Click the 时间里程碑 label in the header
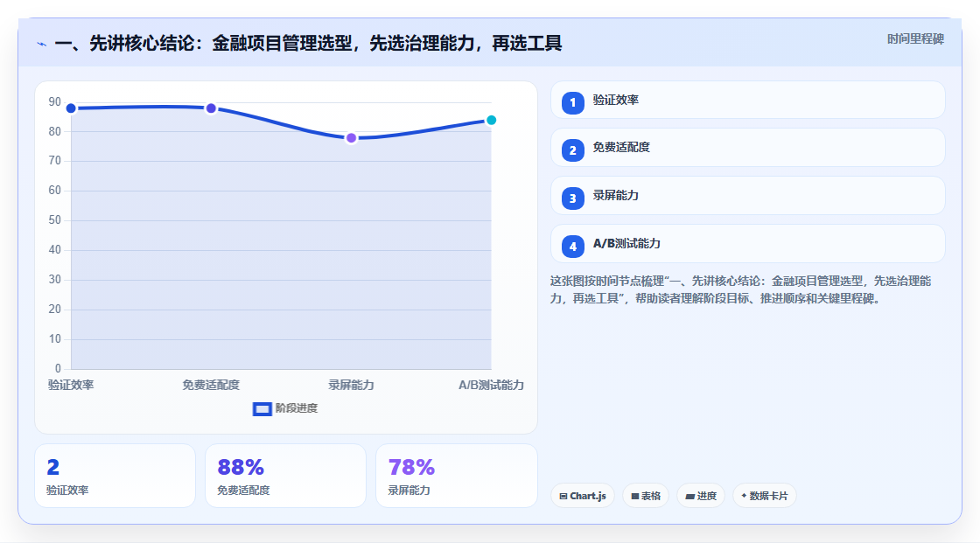Image resolution: width=980 pixels, height=543 pixels. point(915,38)
